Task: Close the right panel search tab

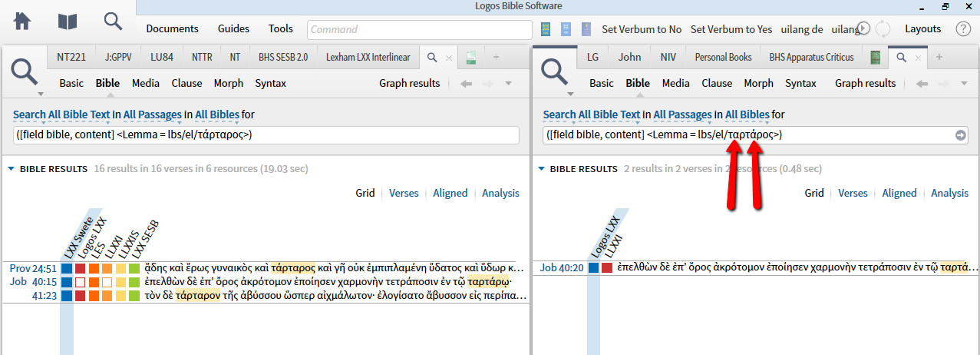Action: 919,58
